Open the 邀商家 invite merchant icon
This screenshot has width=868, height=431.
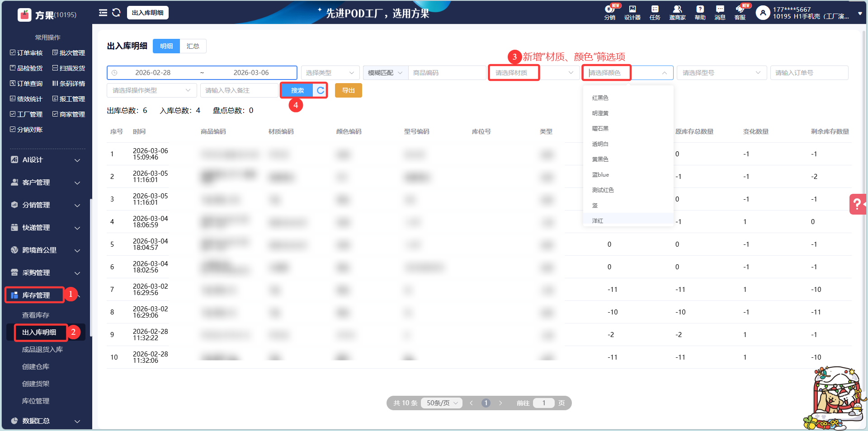[x=677, y=13]
